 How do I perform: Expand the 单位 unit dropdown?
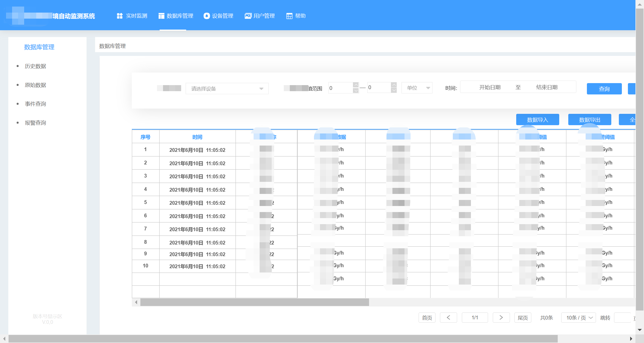tap(417, 88)
